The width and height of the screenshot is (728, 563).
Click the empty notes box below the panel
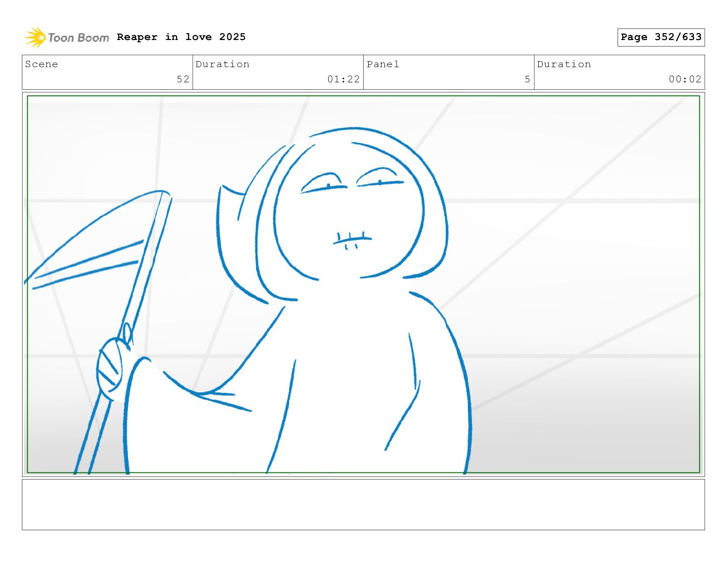pos(363,505)
